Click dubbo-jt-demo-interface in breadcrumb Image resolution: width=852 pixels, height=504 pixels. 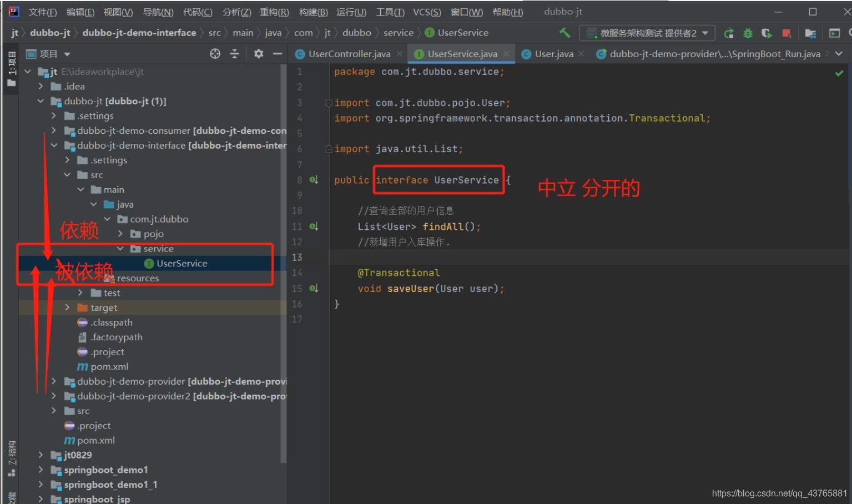coord(139,33)
